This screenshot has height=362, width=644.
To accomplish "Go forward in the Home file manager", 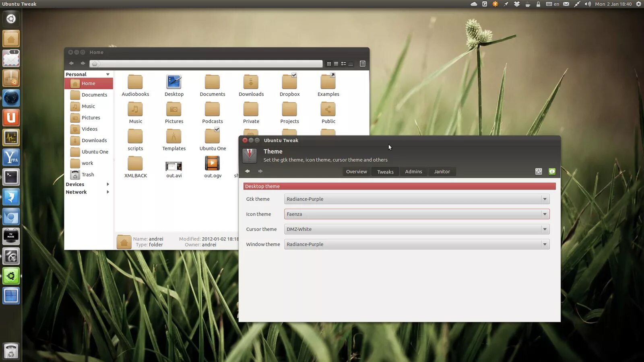I will click(x=83, y=63).
